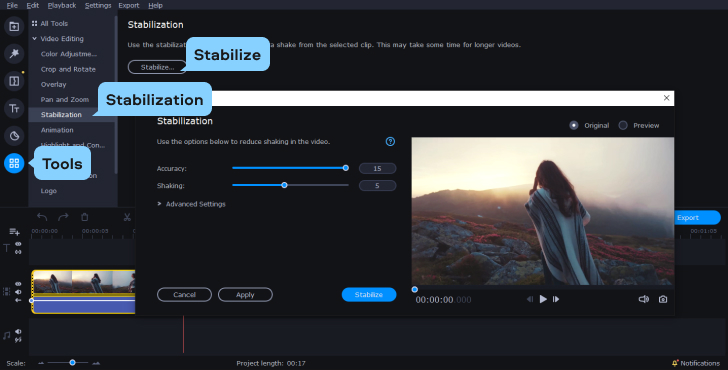The image size is (728, 370).
Task: Select the Animation tool
Action: [x=57, y=130]
